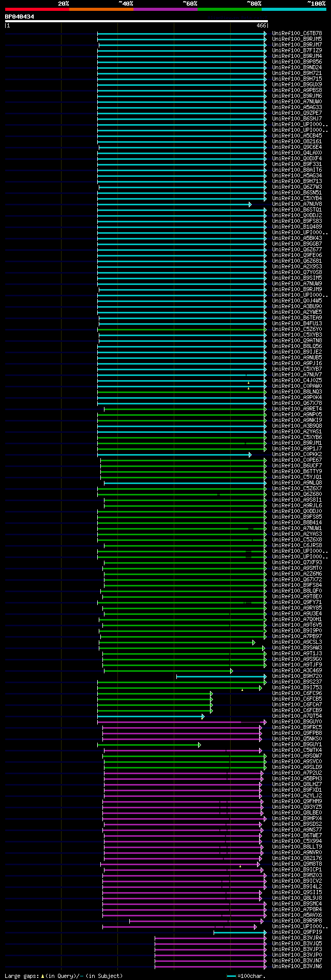The width and height of the screenshot is (331, 980).
Task: Open hit UniRef100_B9GUX9
Action: coord(297,84)
